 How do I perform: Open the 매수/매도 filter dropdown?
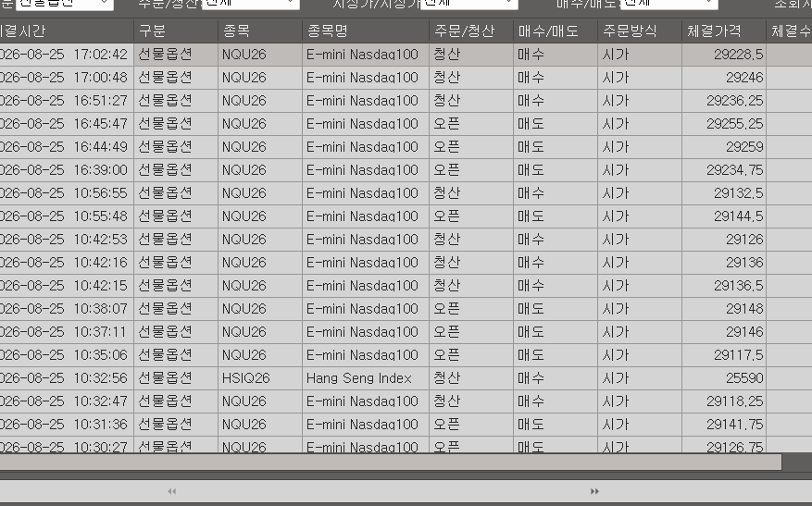click(x=669, y=4)
